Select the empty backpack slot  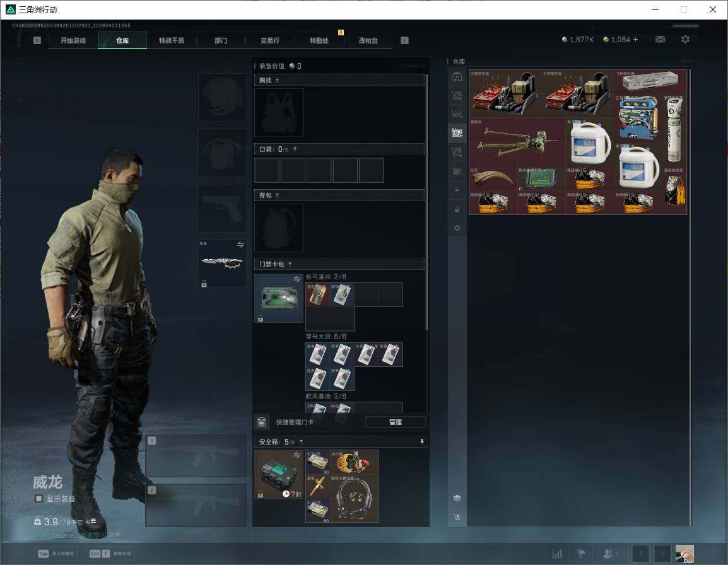(279, 228)
